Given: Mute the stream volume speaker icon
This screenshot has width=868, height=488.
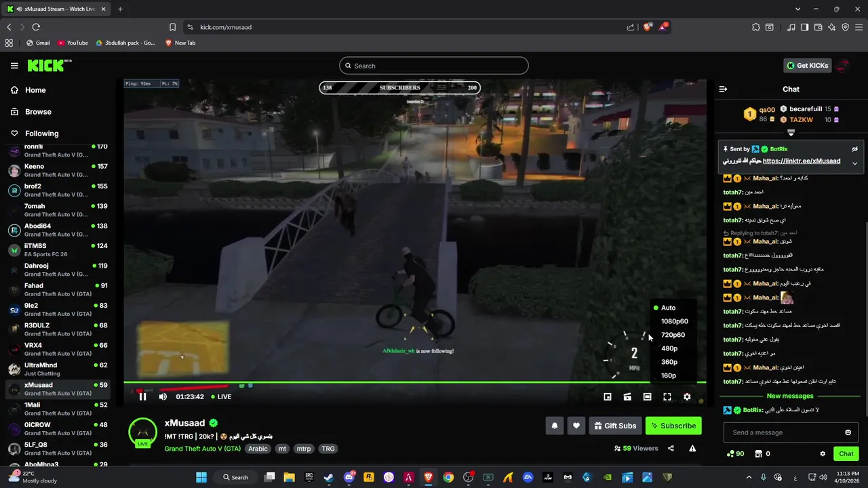Looking at the screenshot, I should pyautogui.click(x=163, y=396).
